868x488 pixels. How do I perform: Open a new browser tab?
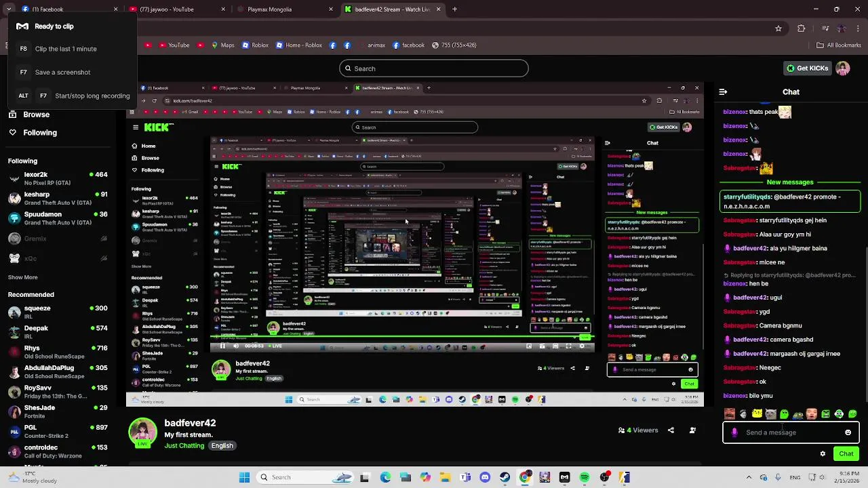[454, 9]
